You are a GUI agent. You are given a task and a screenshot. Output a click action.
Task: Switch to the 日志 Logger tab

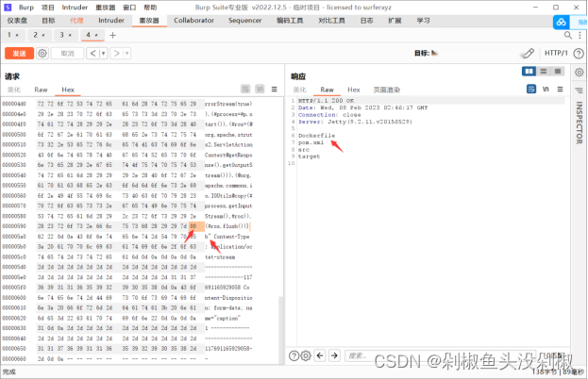tap(367, 20)
